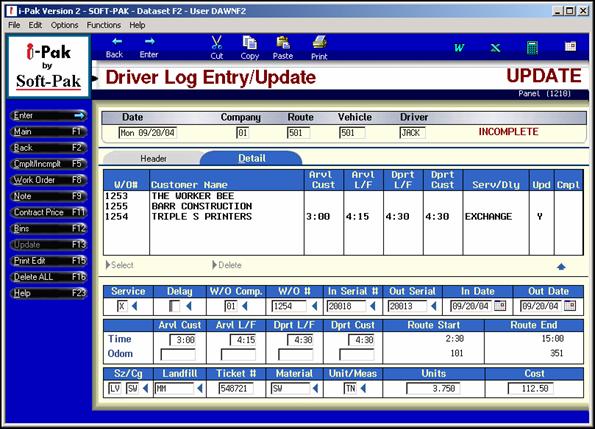The width and height of the screenshot is (595, 429).
Task: Open the calculator icon
Action: coord(532,48)
